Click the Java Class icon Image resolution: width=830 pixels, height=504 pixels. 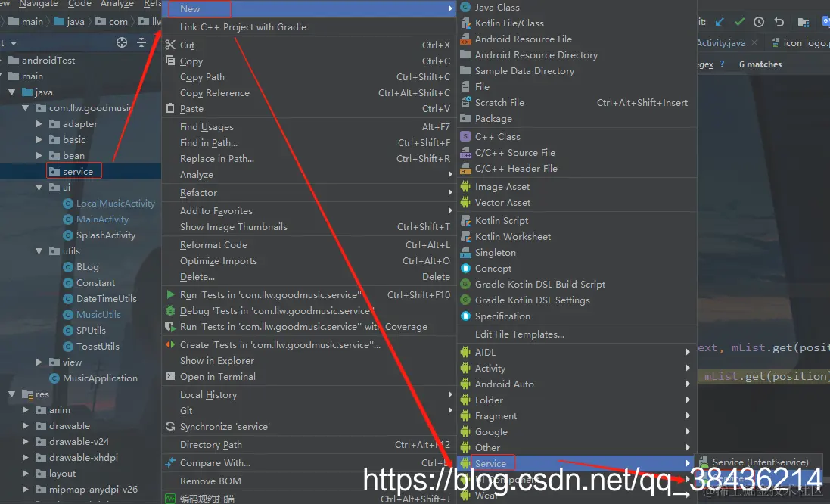pos(465,7)
